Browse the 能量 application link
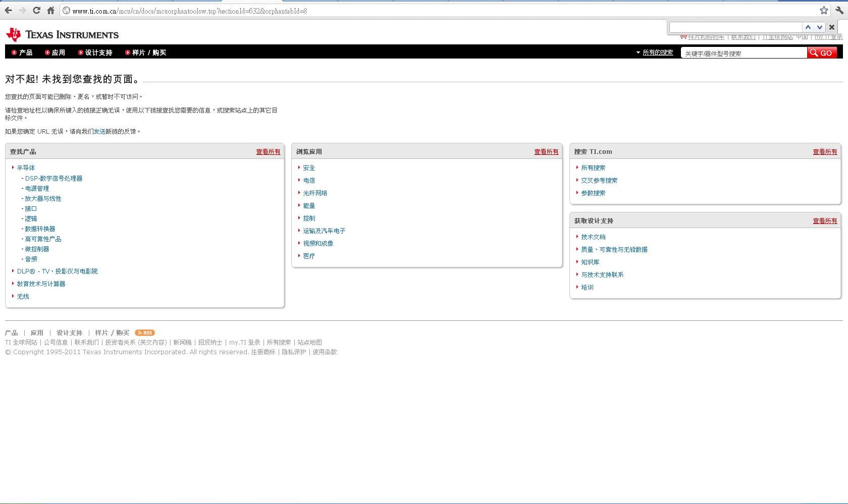848x504 pixels. tap(309, 206)
